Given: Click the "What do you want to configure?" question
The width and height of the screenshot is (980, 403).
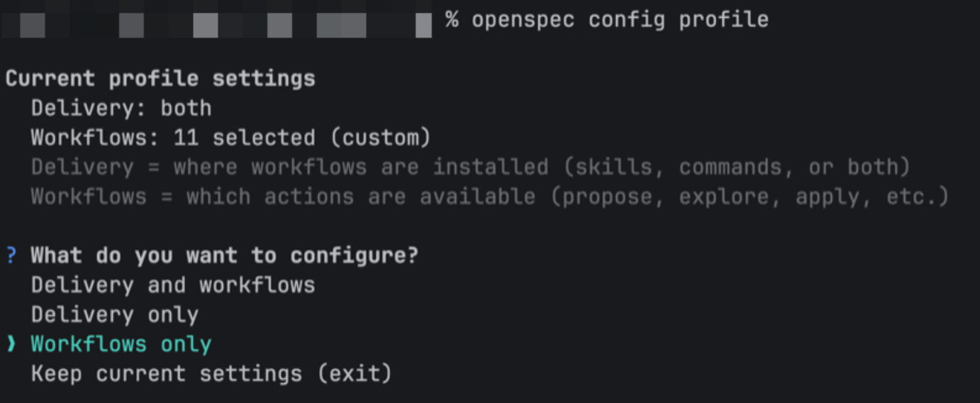Looking at the screenshot, I should click(224, 255).
